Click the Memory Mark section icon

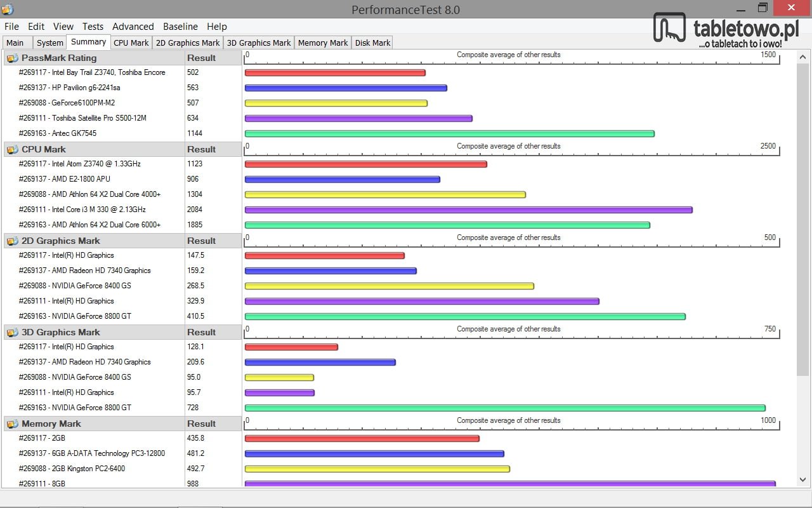click(x=12, y=424)
